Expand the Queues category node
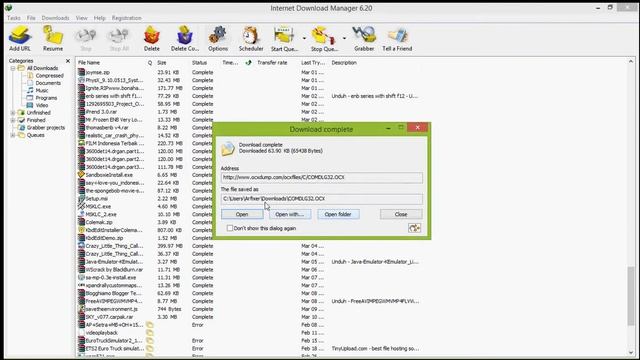 click(13, 135)
